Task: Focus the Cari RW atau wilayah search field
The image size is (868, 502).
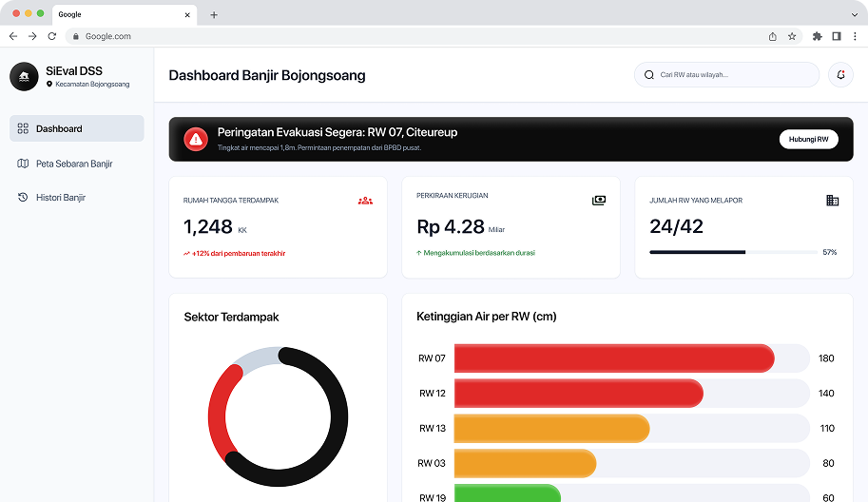Action: 726,75
